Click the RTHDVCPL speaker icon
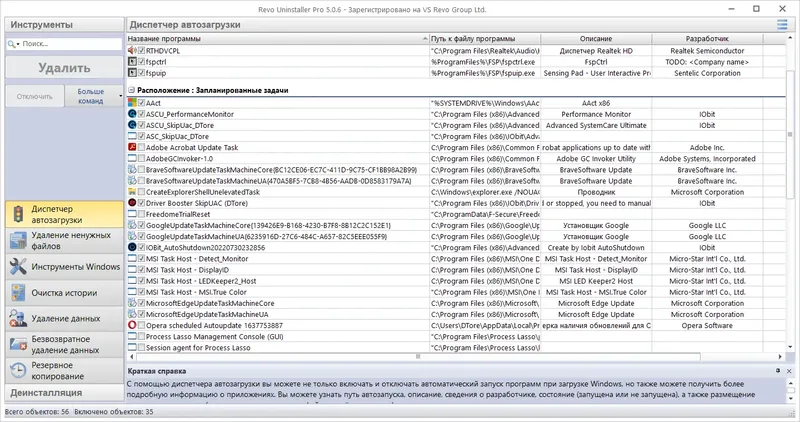Image resolution: width=800 pixels, height=422 pixels. (132, 51)
